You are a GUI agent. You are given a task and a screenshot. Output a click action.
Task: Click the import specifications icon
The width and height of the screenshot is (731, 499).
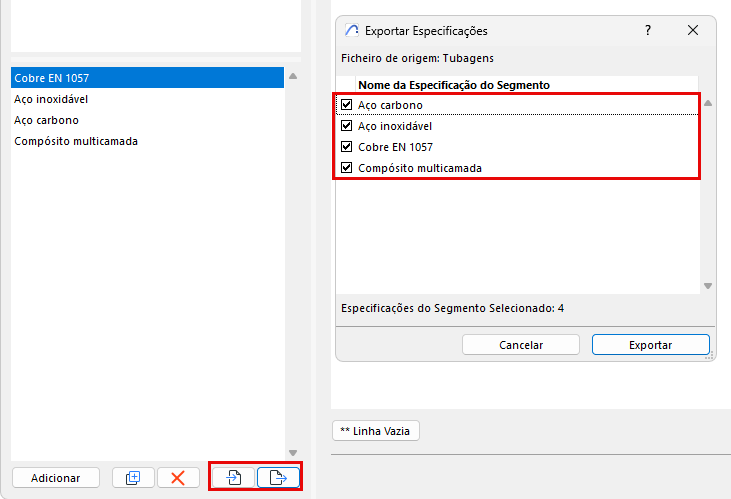click(234, 478)
